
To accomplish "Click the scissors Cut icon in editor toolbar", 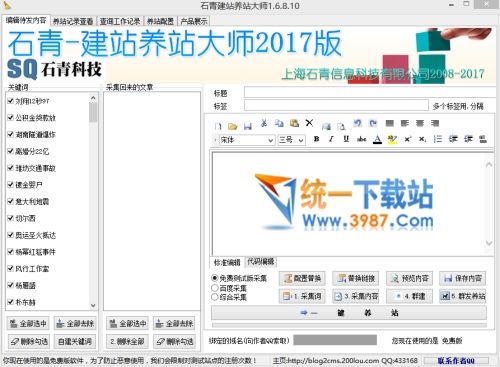I will click(264, 123).
